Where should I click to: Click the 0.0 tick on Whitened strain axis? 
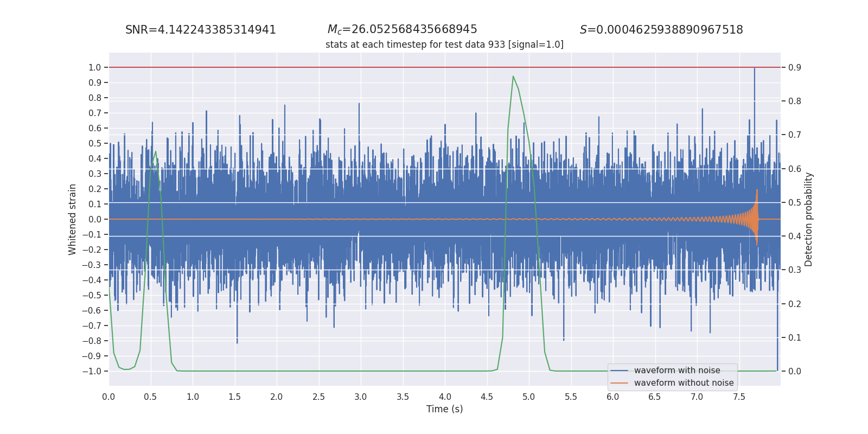95,219
